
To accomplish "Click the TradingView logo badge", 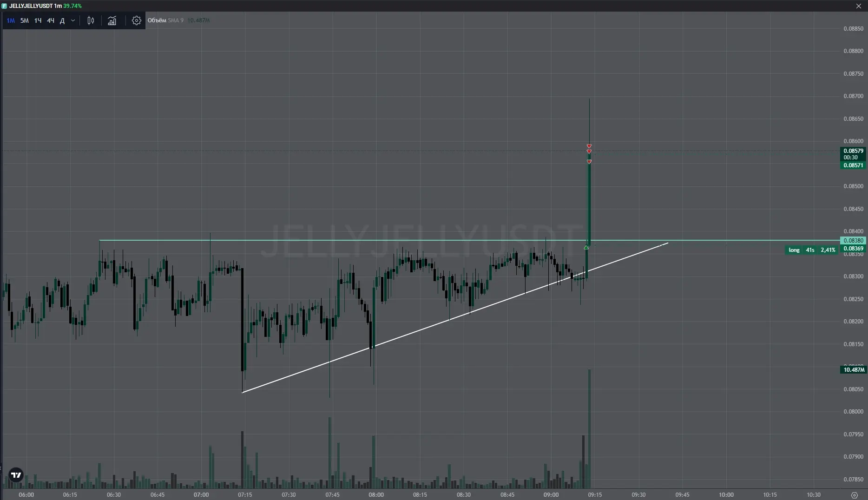I will [16, 475].
